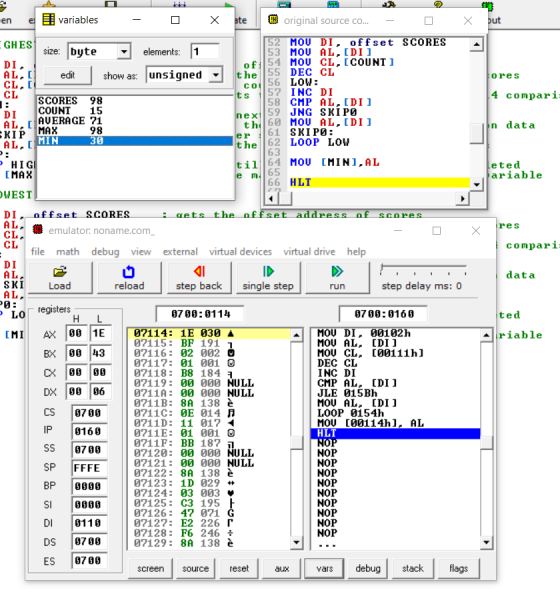
Task: Open the debug menu in emulator
Action: [x=105, y=251]
